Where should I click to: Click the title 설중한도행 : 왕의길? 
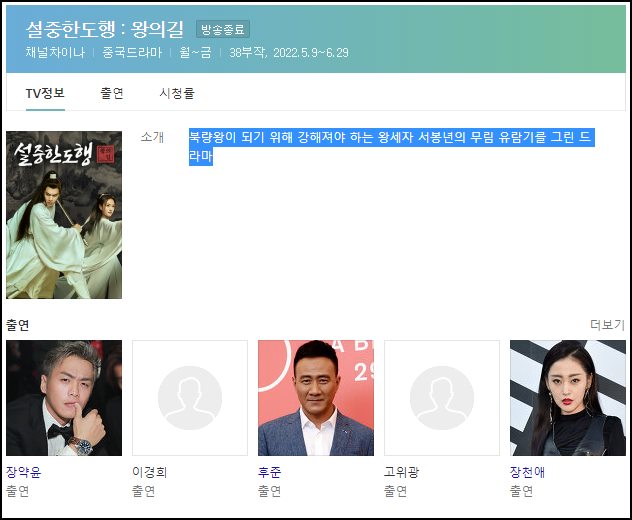pos(105,29)
